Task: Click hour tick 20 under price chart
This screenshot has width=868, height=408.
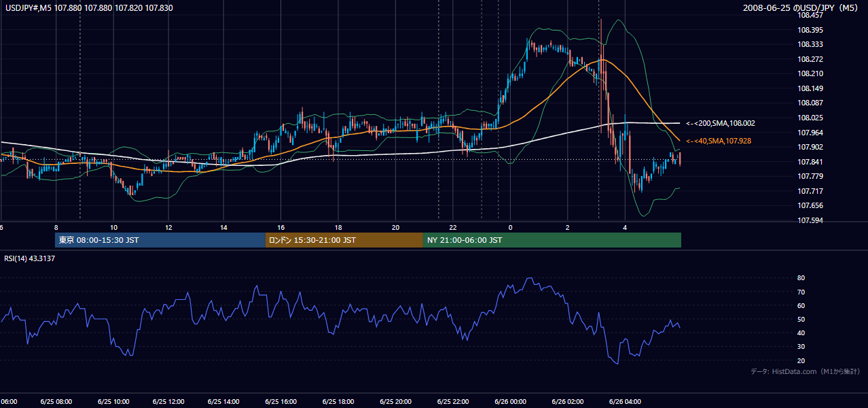Action: 395,228
